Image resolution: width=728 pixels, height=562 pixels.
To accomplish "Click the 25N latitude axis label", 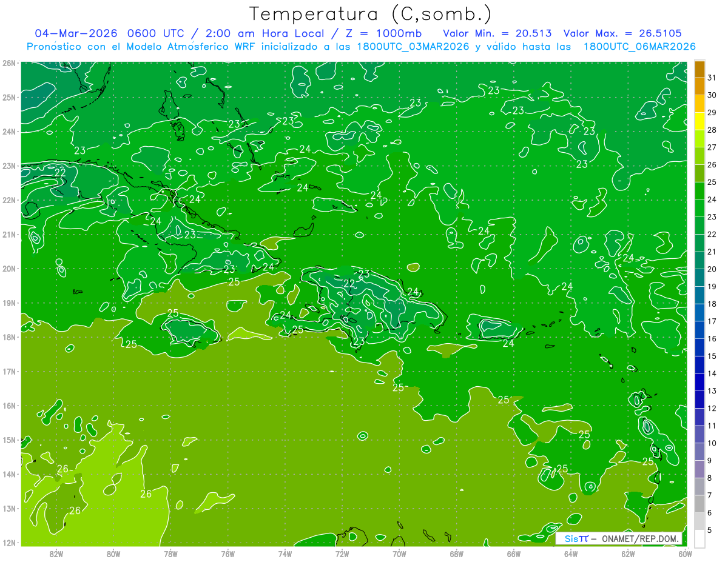I will click(9, 97).
